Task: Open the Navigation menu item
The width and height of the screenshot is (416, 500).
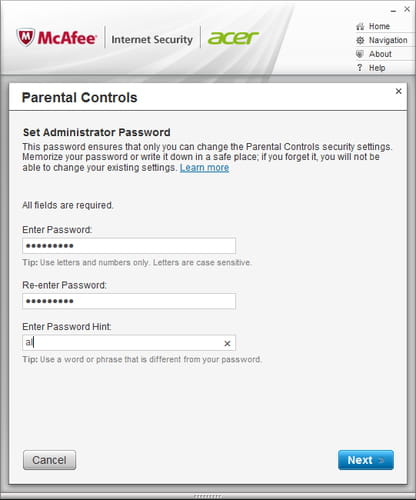Action: click(x=388, y=40)
